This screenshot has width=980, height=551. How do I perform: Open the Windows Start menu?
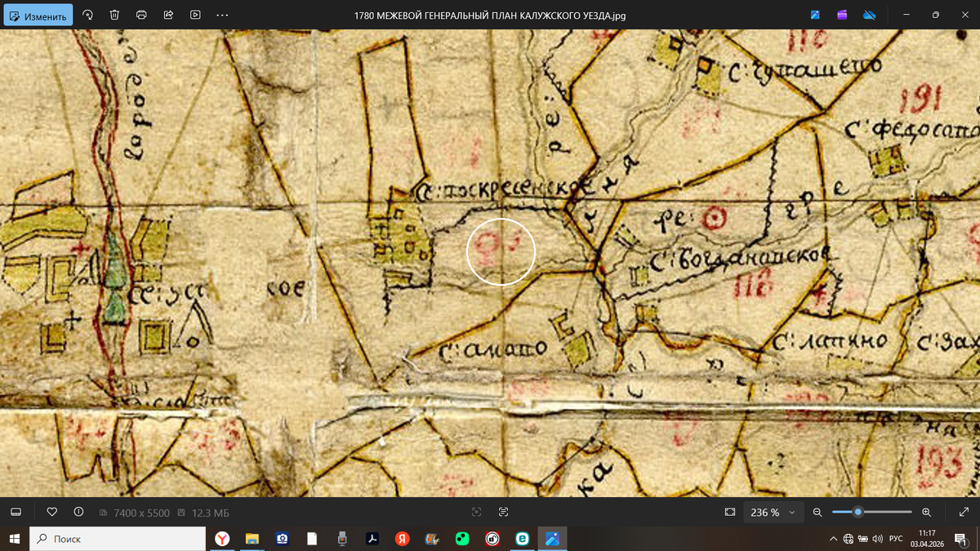(x=14, y=539)
